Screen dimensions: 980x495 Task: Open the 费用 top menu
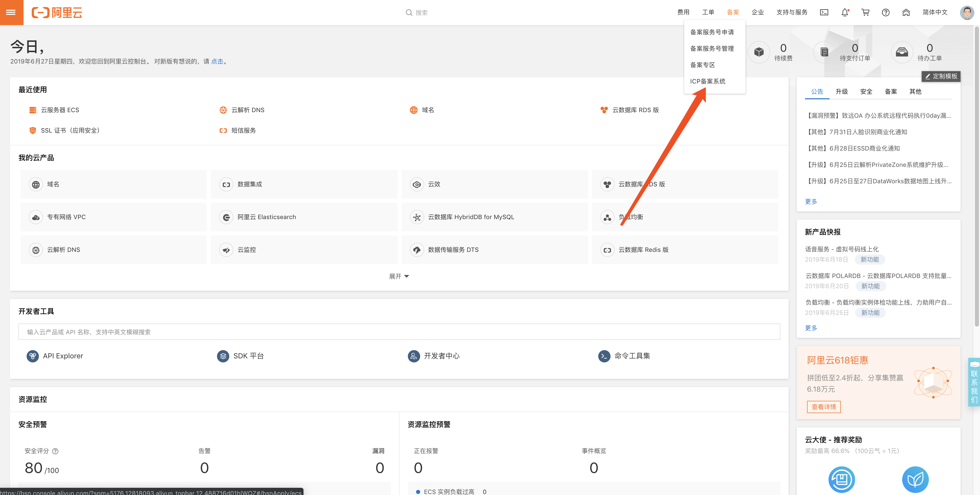point(683,13)
